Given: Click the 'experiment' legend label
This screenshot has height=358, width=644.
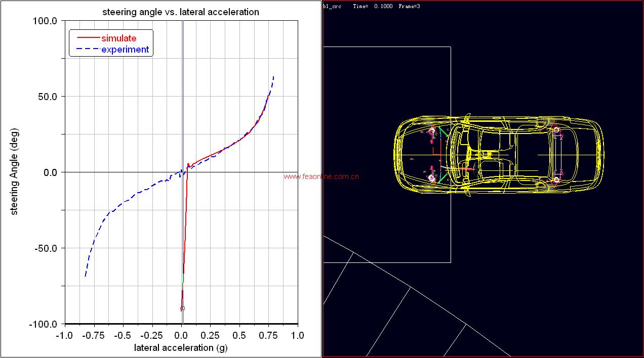Looking at the screenshot, I should pyautogui.click(x=125, y=50).
